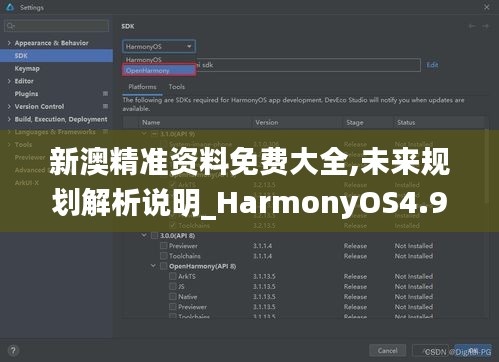Choose OpenHarmony in the dropdown list
The image size is (499, 362).
coord(159,70)
